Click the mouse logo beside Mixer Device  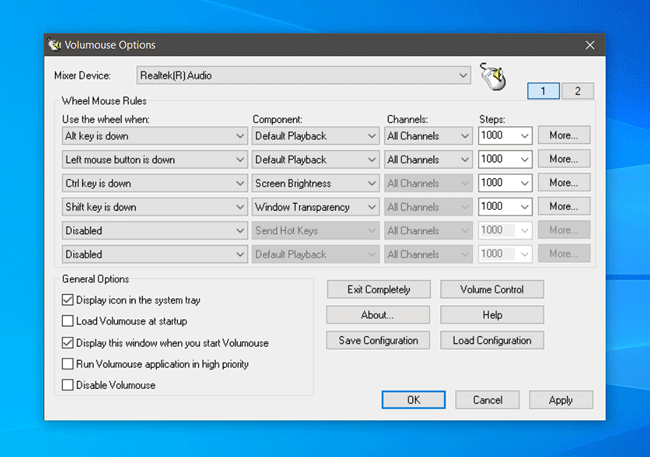coord(493,76)
